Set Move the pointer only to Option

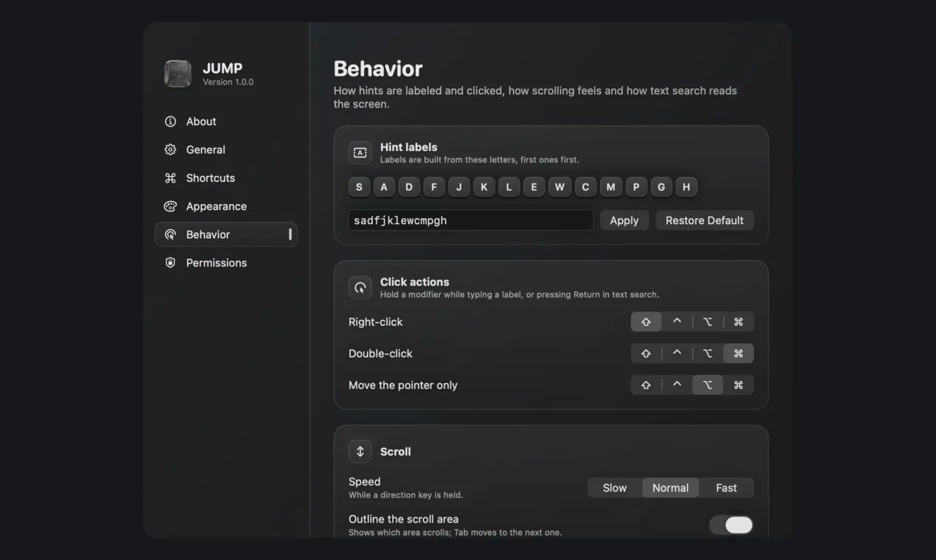coord(708,385)
